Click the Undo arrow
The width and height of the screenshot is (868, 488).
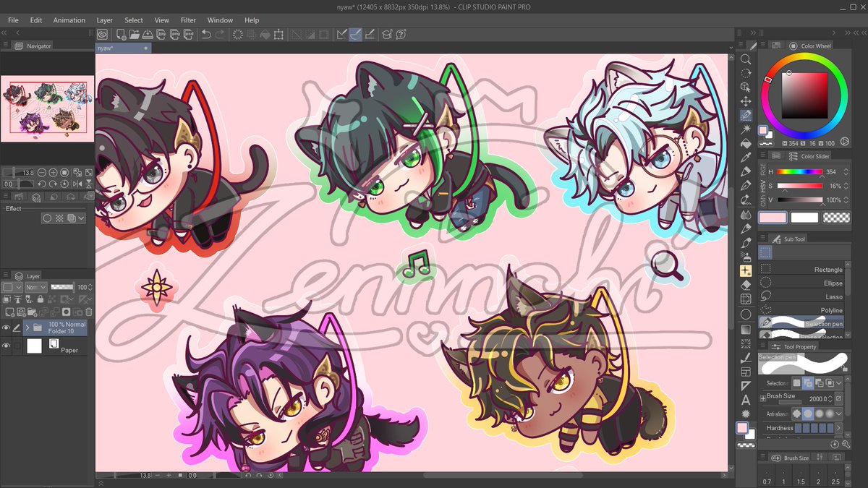click(206, 34)
